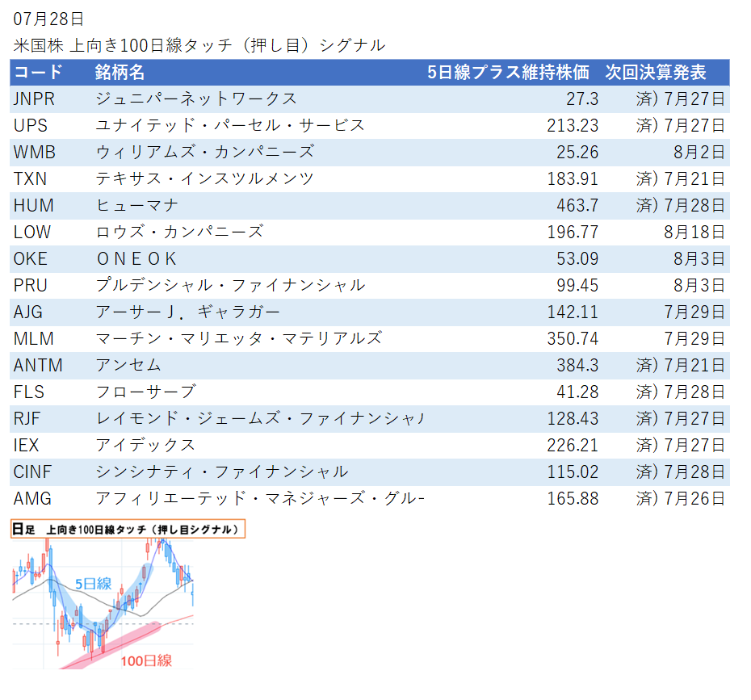751x700 pixels.
Task: Select the TXN ticker cell
Action: [30, 179]
